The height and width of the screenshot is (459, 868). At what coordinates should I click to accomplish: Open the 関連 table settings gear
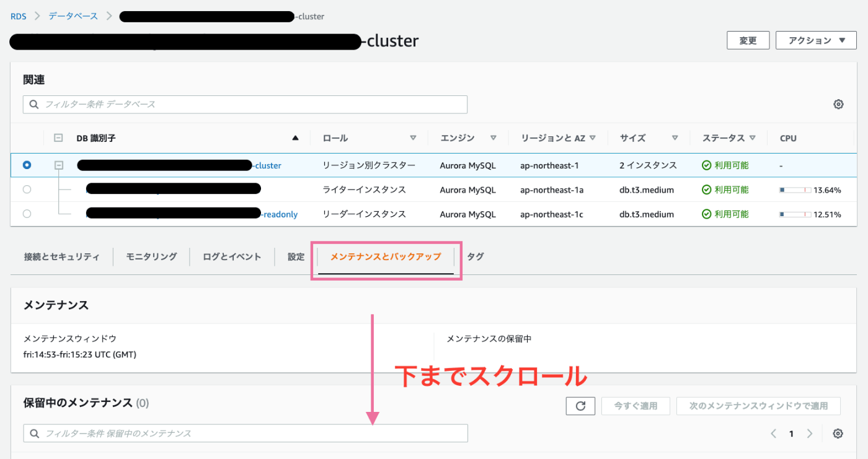tap(838, 105)
